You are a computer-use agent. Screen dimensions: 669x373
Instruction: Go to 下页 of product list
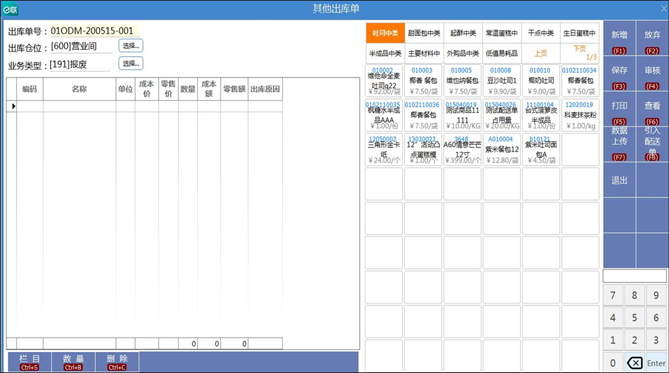click(x=579, y=53)
